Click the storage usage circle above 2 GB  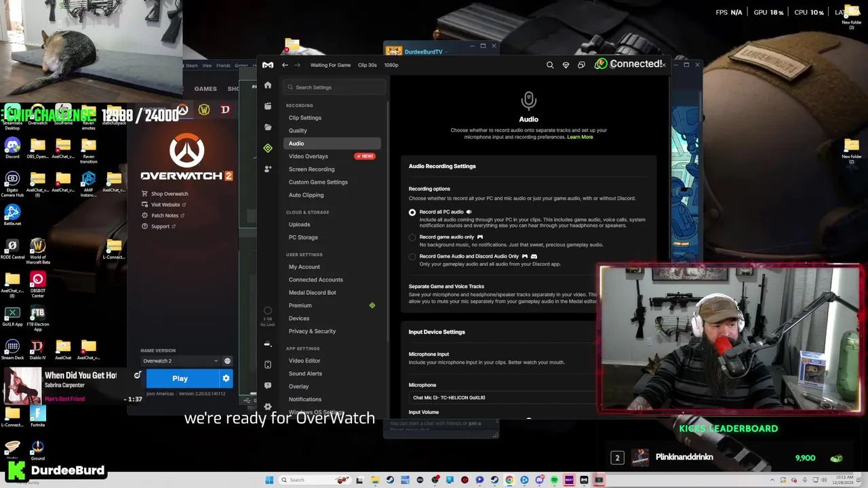point(268,310)
